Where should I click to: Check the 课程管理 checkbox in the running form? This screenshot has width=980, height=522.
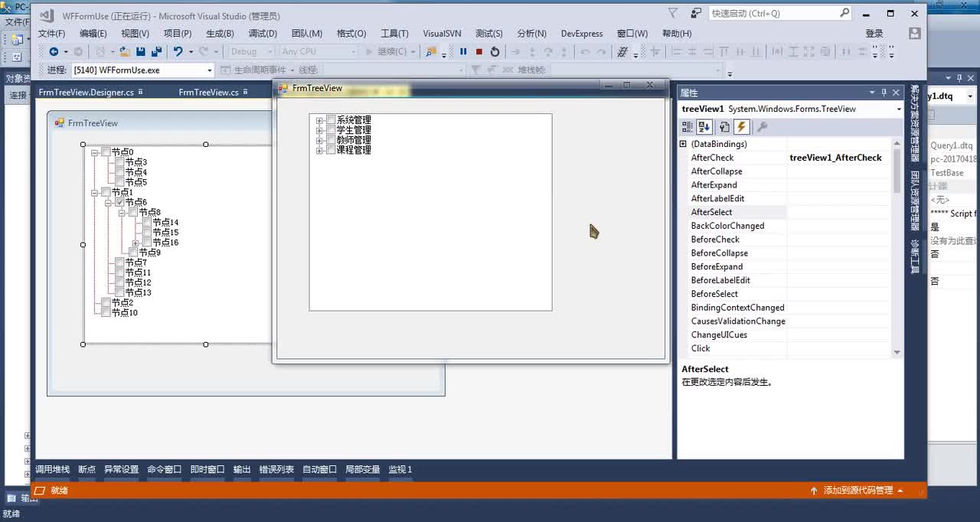331,150
